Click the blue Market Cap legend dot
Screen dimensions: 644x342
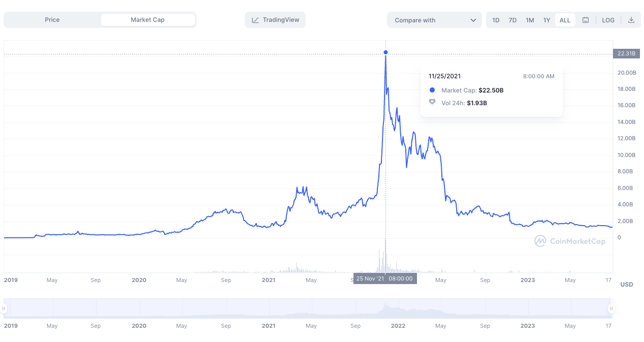tap(432, 90)
